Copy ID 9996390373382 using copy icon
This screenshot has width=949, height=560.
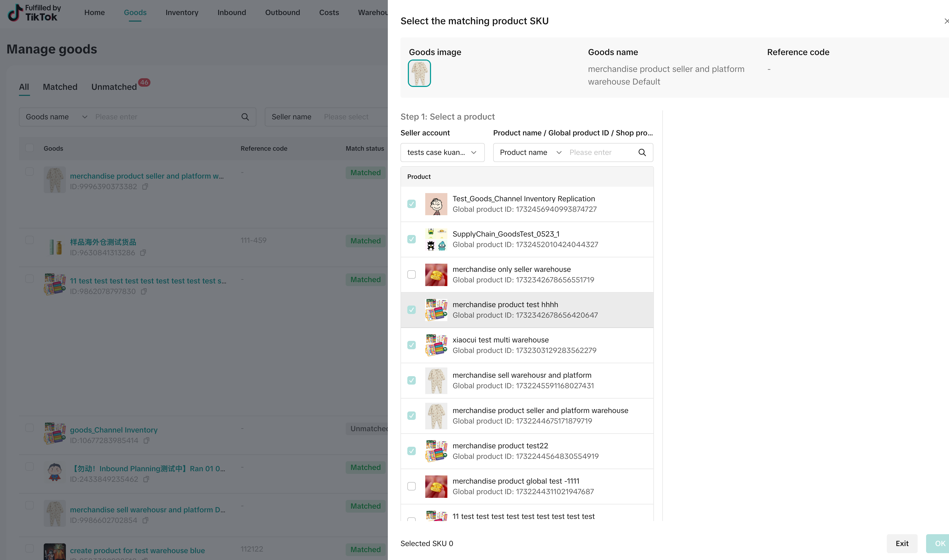point(145,187)
